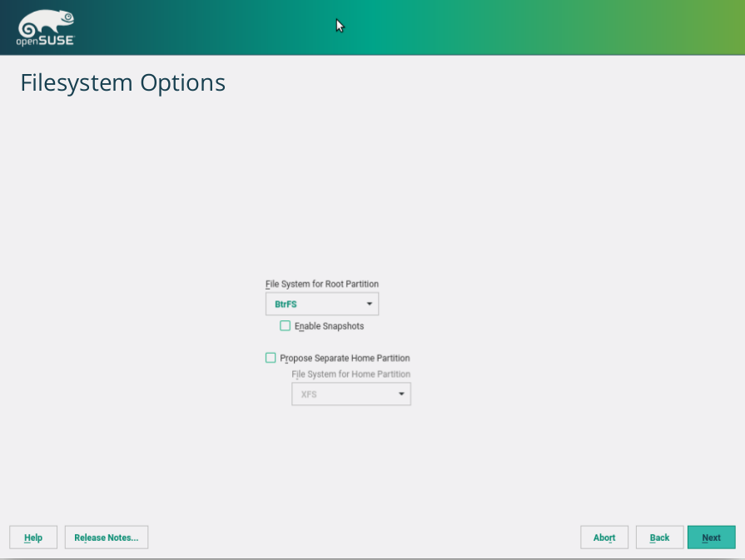Click the Enable Snapshots label text

pyautogui.click(x=329, y=326)
